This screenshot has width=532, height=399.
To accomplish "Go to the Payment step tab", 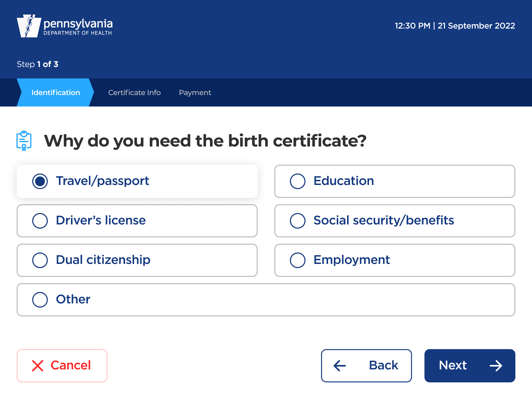I will click(x=195, y=92).
